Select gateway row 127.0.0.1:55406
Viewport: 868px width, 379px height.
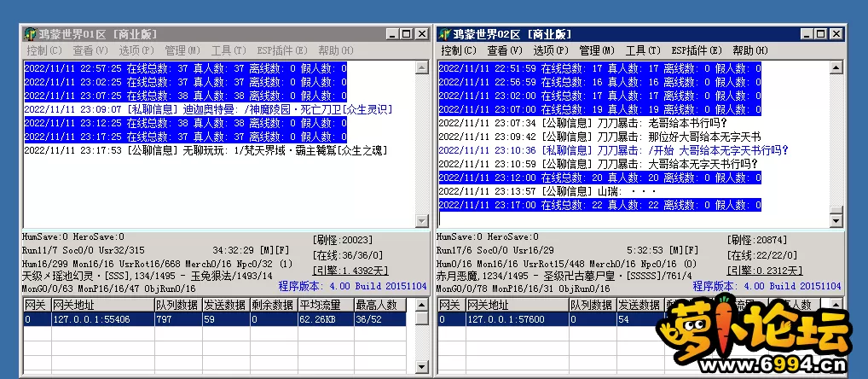(215, 319)
